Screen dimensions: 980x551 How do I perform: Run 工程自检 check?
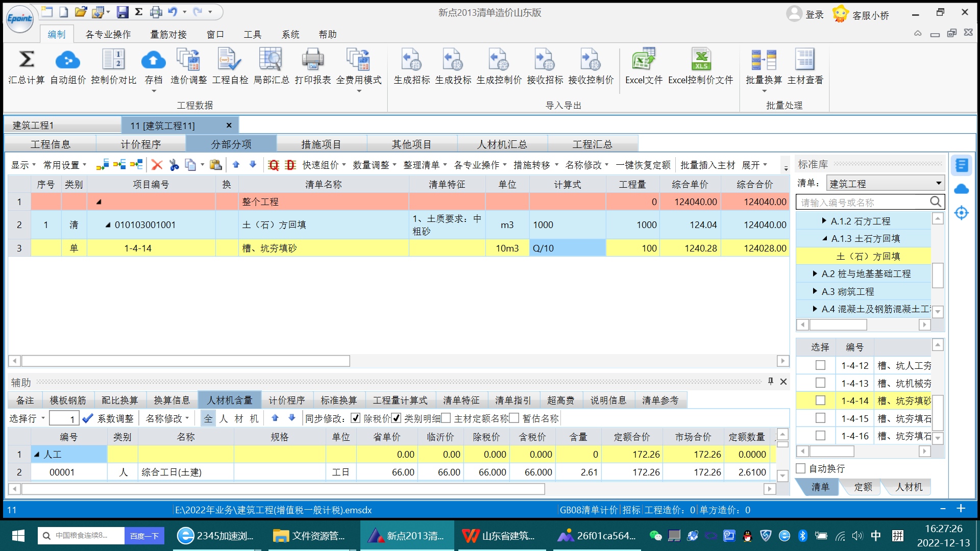click(x=230, y=60)
